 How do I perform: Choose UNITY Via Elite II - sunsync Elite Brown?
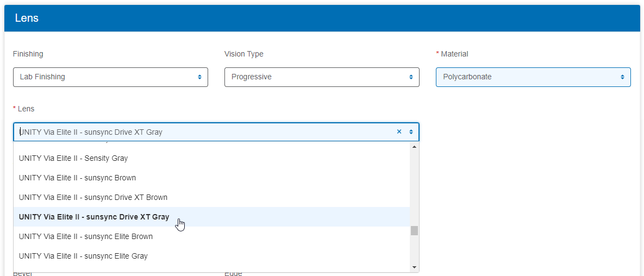point(86,237)
